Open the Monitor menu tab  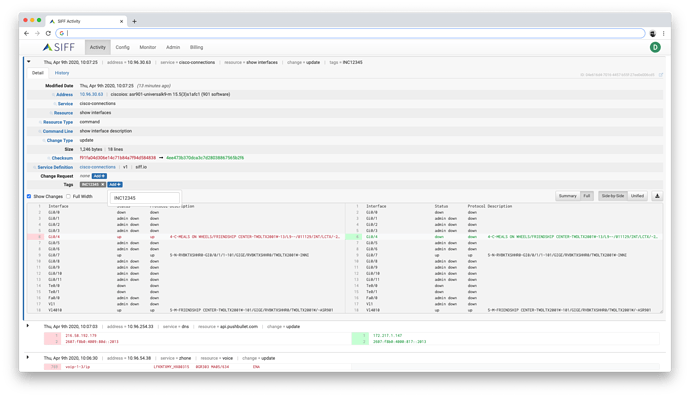pyautogui.click(x=148, y=47)
